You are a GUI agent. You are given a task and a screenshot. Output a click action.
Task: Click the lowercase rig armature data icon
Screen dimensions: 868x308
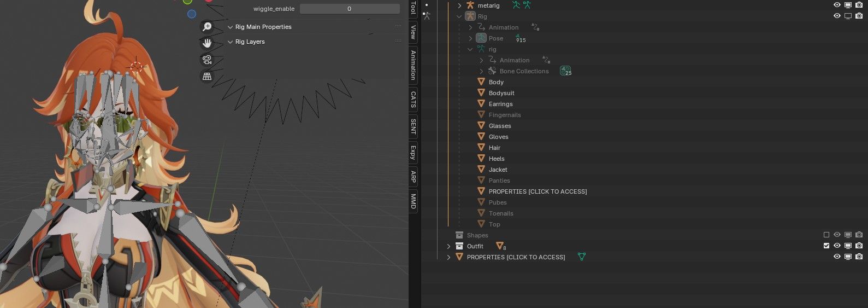click(481, 49)
